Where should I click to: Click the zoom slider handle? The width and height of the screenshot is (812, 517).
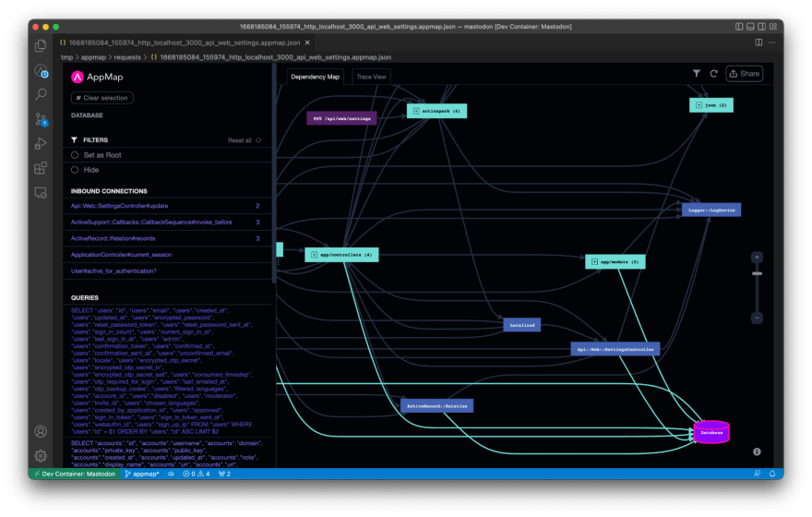tap(757, 273)
